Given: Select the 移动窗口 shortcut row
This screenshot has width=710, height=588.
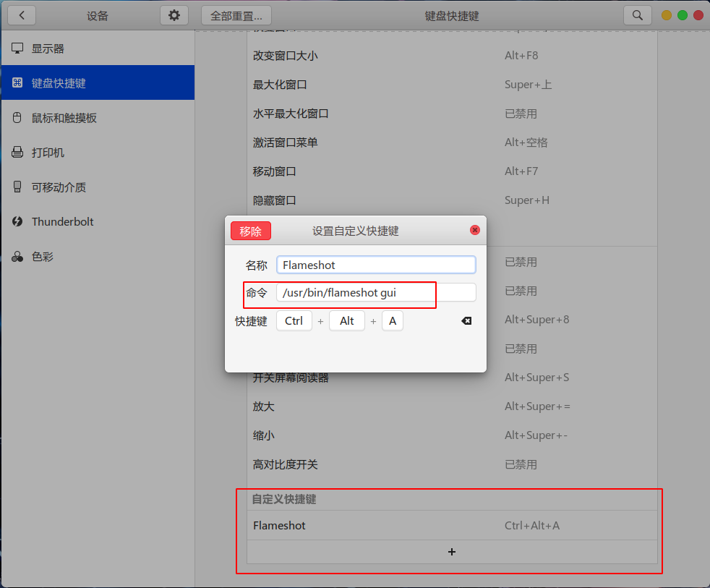Looking at the screenshot, I should coord(452,171).
